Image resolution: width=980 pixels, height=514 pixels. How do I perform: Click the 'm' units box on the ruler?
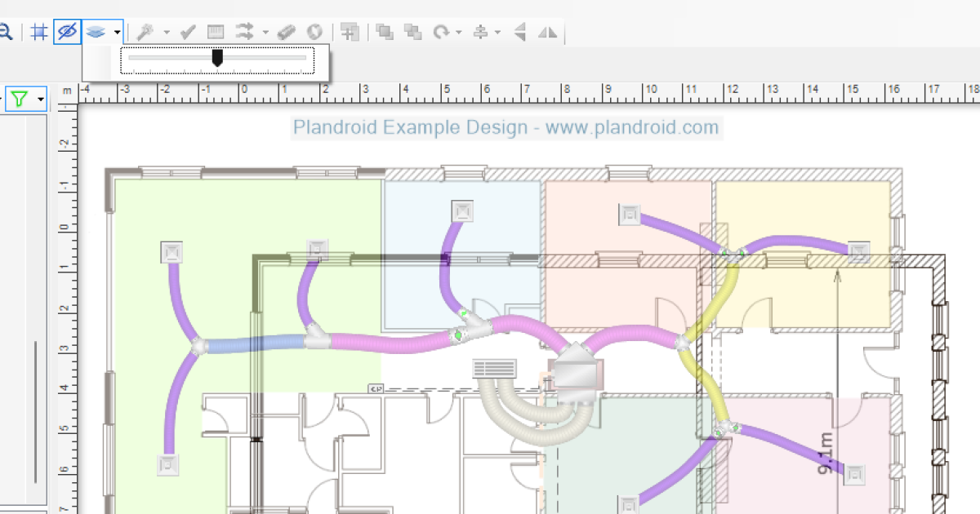(67, 90)
